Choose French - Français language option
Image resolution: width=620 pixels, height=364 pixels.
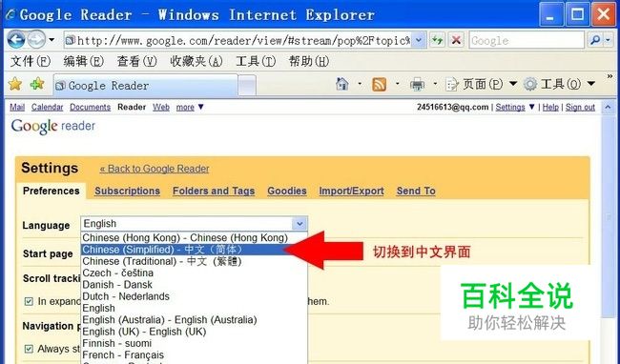(195, 354)
